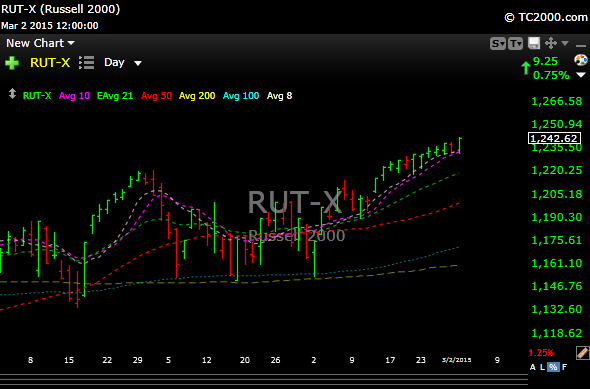The height and width of the screenshot is (389, 590).
Task: Open the color palette chart settings icon
Action: point(581,60)
